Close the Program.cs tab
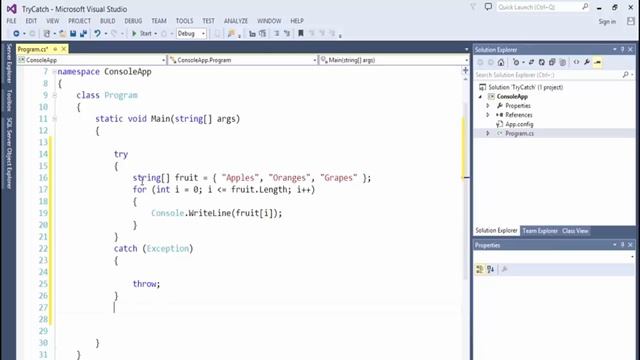640x360 pixels. coord(64,49)
